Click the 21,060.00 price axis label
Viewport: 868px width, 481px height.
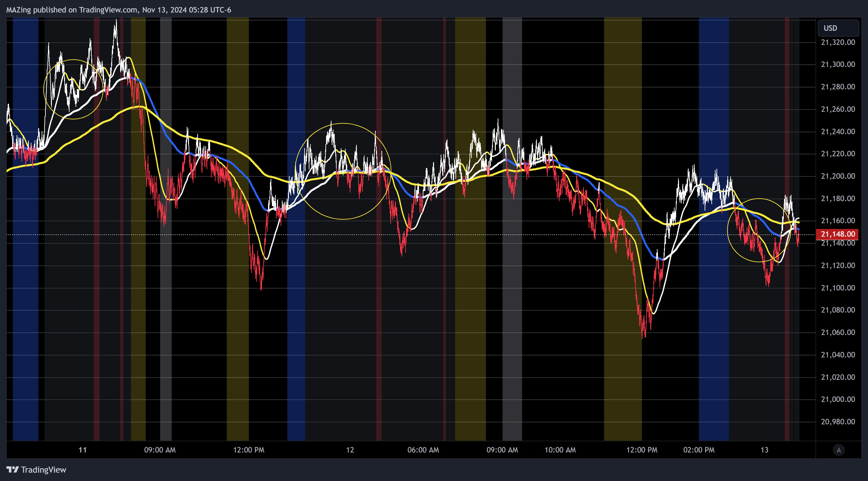(x=838, y=332)
